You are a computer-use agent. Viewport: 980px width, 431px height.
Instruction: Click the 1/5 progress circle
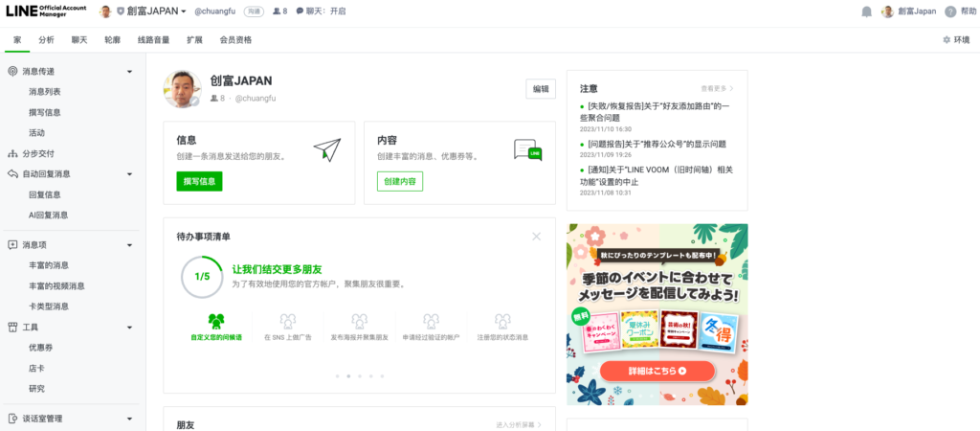point(202,277)
